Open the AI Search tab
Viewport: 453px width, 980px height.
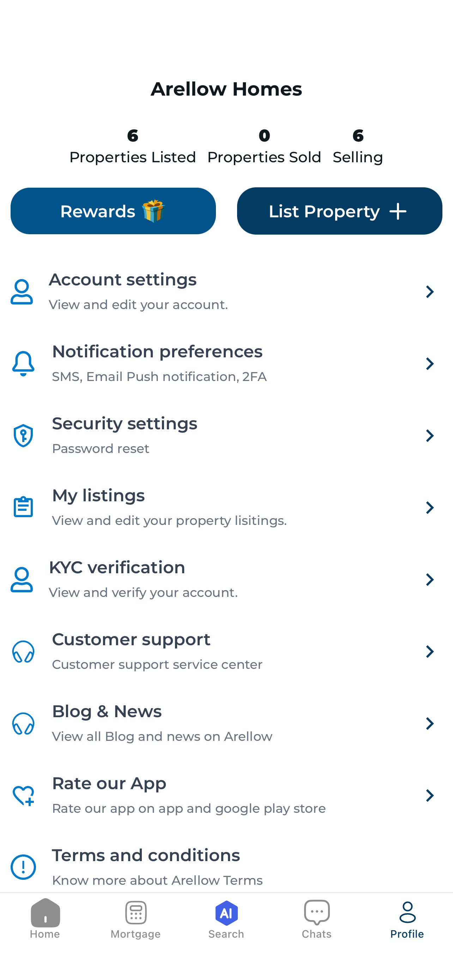pyautogui.click(x=226, y=919)
